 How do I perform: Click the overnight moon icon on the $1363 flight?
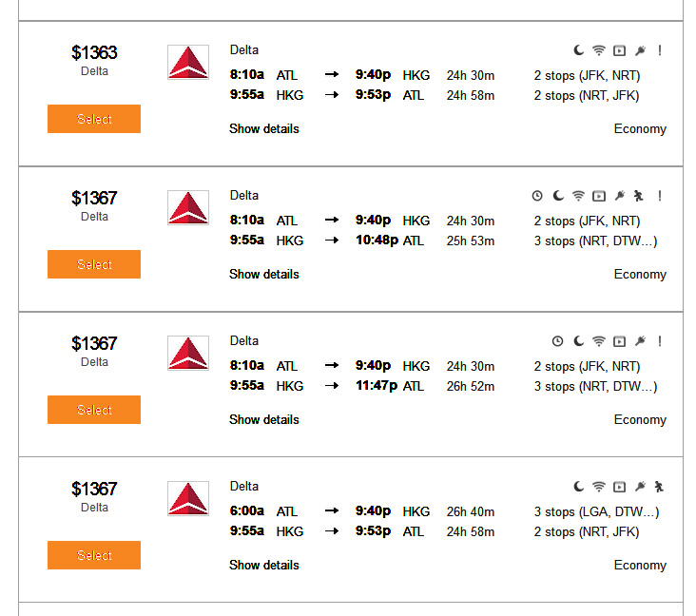[578, 50]
